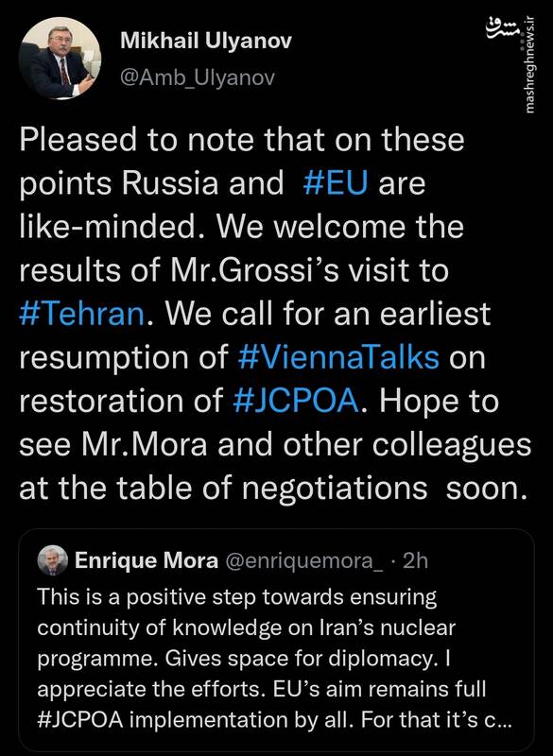Open the @Amb_Ulyanov handle
The height and width of the screenshot is (756, 553).
tap(198, 77)
